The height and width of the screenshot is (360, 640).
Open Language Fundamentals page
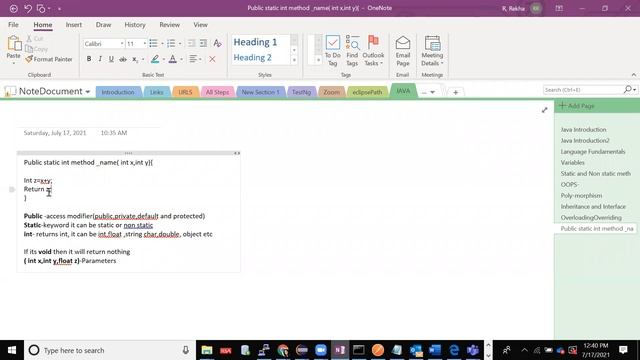coord(593,151)
